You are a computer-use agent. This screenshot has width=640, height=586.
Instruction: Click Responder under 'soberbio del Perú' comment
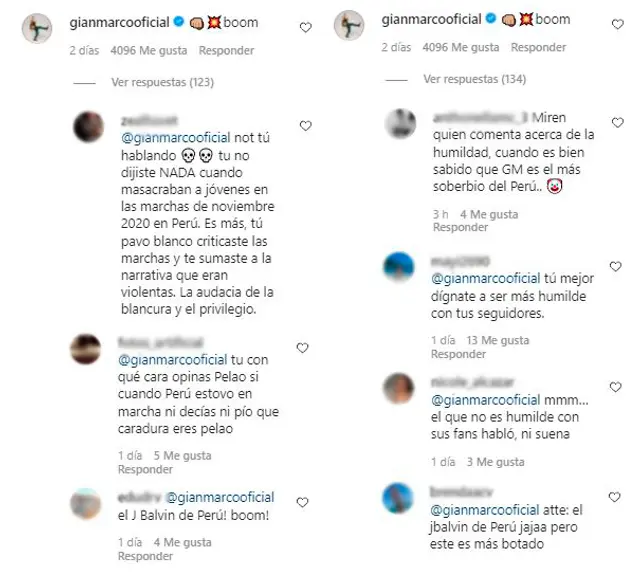click(460, 227)
